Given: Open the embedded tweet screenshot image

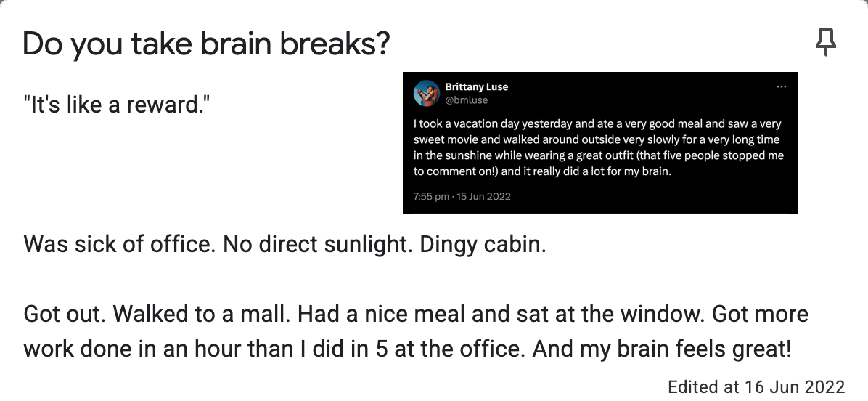Looking at the screenshot, I should point(600,143).
